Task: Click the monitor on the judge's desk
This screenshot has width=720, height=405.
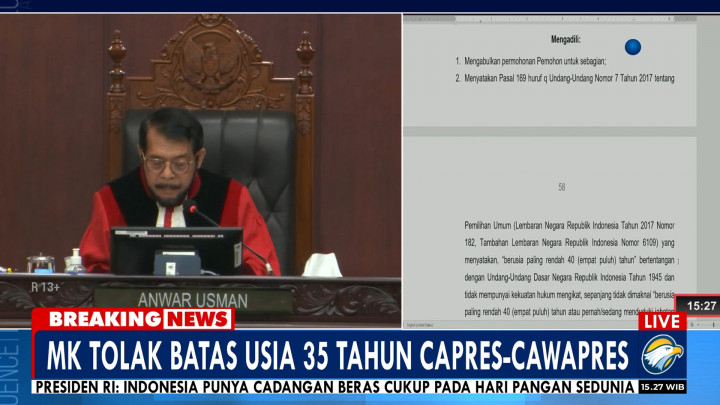Action: tap(176, 251)
